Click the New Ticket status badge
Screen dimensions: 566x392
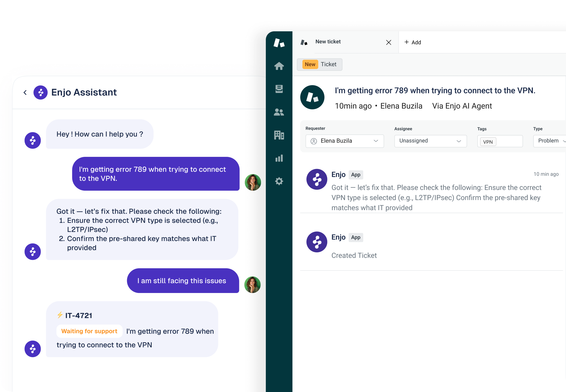pos(320,64)
